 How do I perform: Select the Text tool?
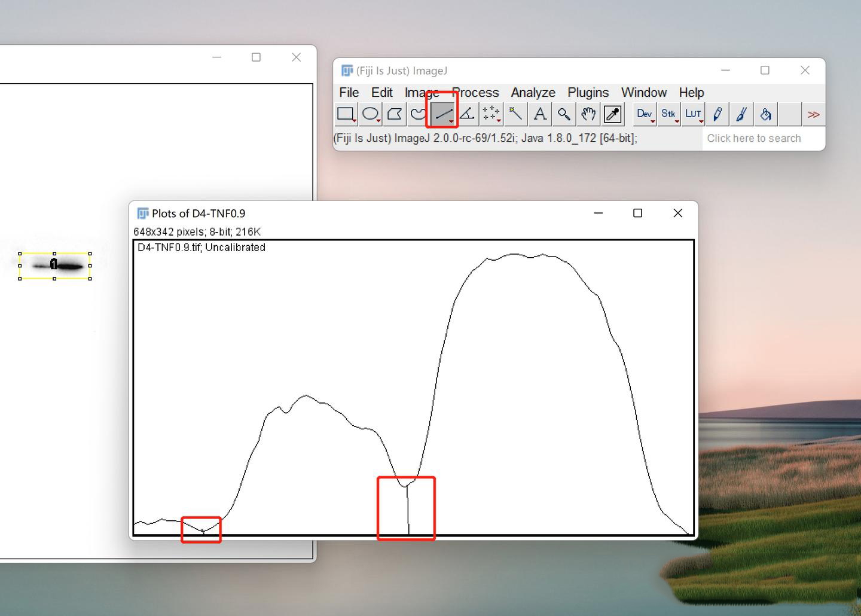tap(540, 114)
